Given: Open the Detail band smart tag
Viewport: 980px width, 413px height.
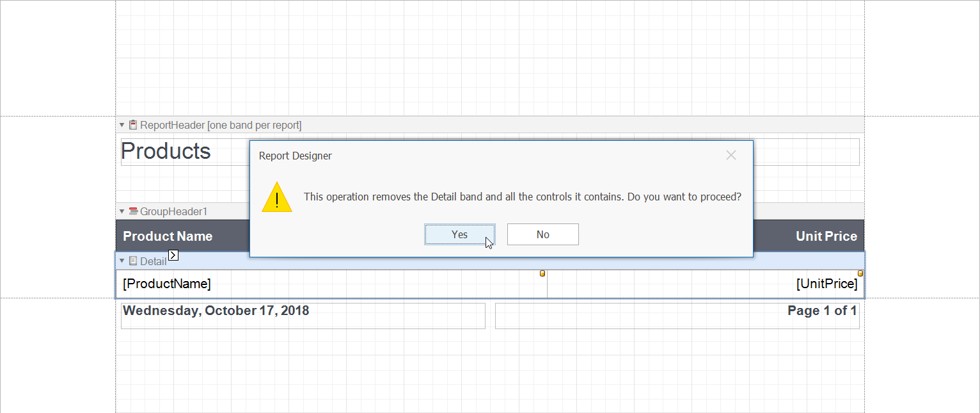Looking at the screenshot, I should click(x=173, y=255).
